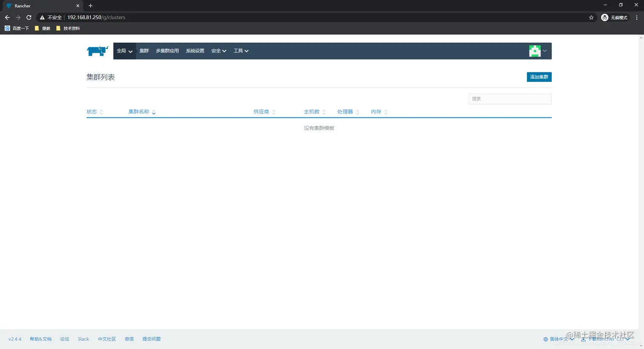644x349 pixels.
Task: Expand the 工具 tools dropdown menu
Action: pos(241,51)
